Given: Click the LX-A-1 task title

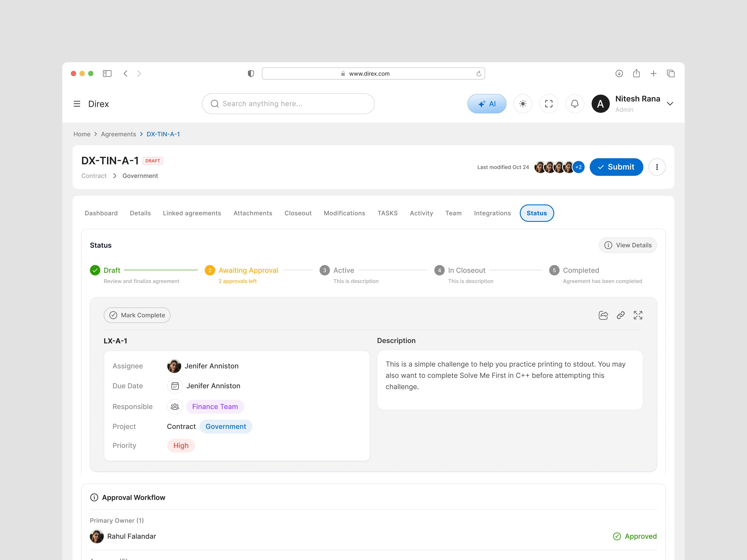Looking at the screenshot, I should pyautogui.click(x=116, y=341).
